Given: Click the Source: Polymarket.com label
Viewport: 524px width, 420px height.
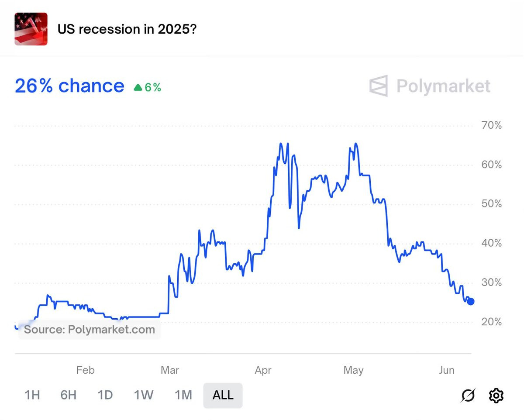Looking at the screenshot, I should click(x=90, y=329).
